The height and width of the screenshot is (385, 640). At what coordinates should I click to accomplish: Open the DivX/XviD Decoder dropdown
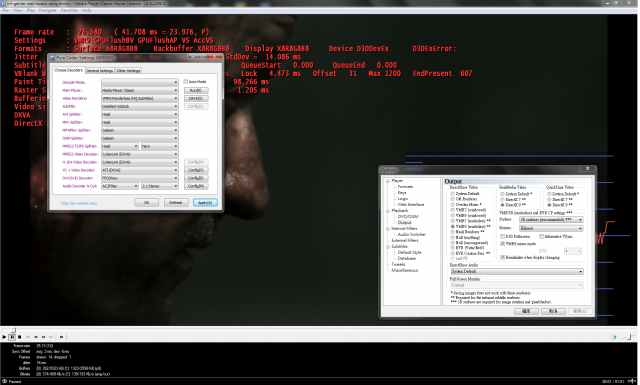(140, 178)
